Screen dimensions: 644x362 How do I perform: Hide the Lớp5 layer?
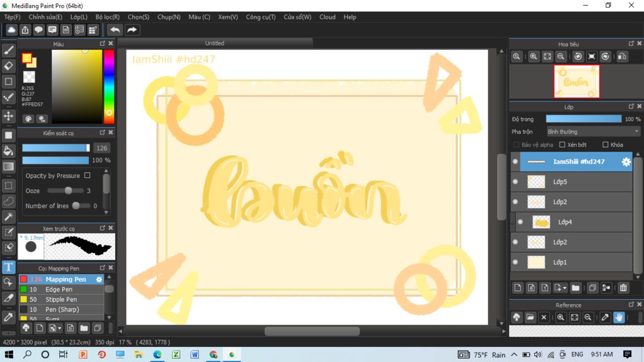coord(516,182)
